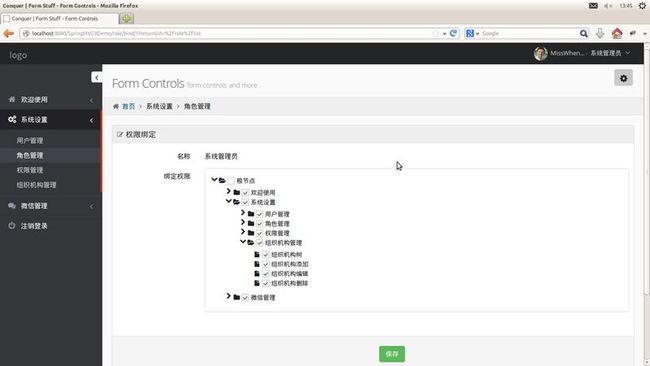Click the search magnifier icon

pos(584,33)
